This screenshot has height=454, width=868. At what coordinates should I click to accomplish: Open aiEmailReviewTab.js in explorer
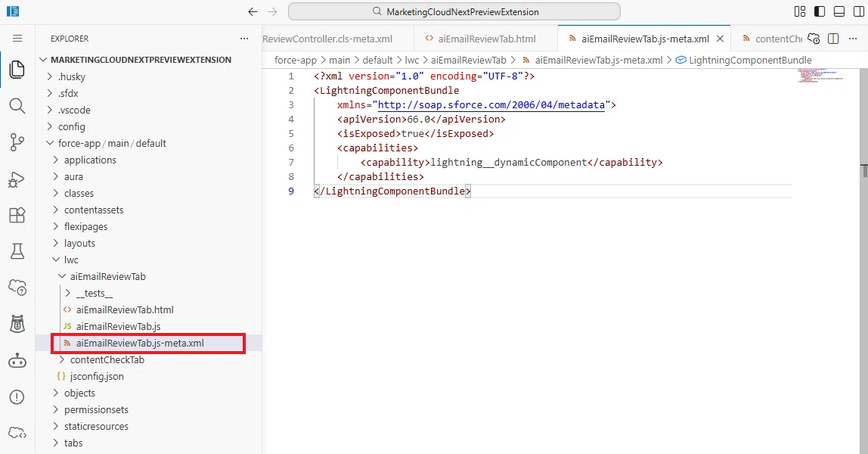148,326
